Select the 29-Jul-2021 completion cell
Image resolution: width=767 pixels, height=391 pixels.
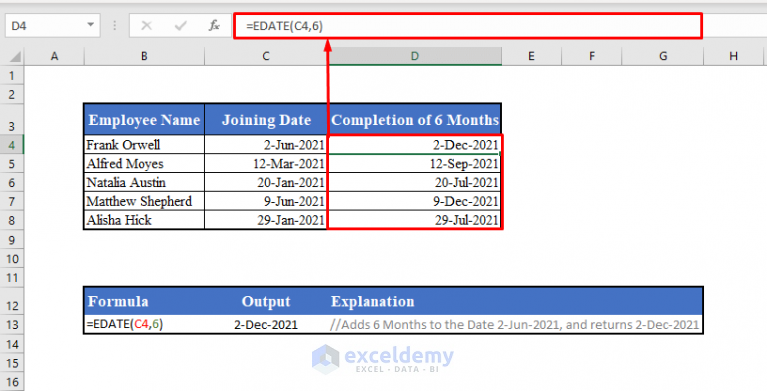415,220
